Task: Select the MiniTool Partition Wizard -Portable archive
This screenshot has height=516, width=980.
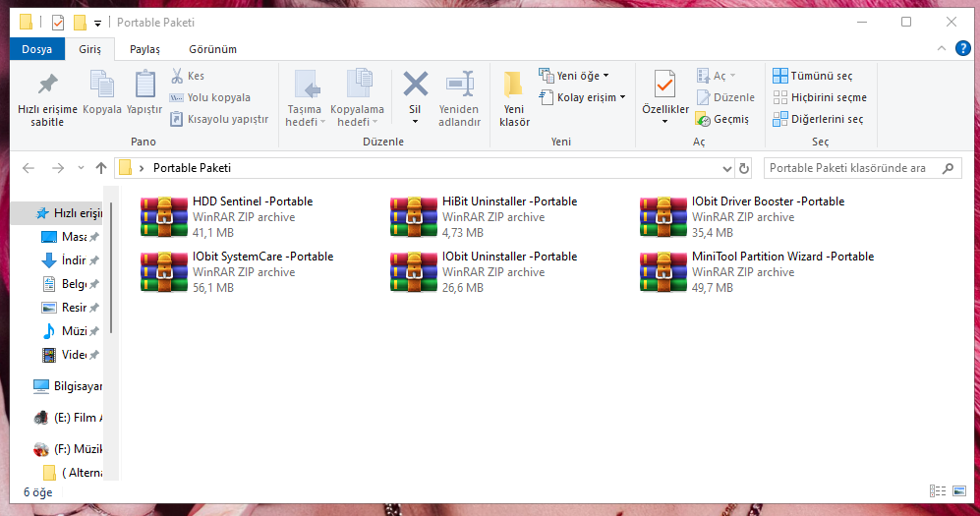Action: [x=757, y=271]
